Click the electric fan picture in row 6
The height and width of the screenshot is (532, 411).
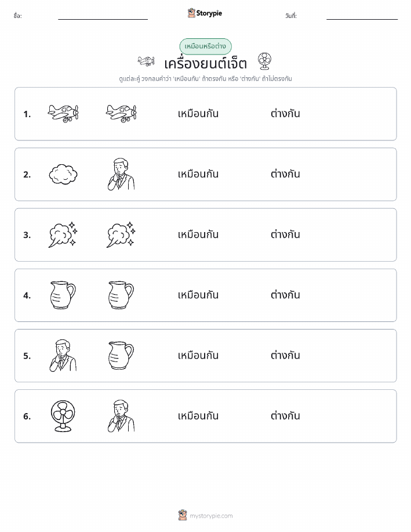point(63,415)
